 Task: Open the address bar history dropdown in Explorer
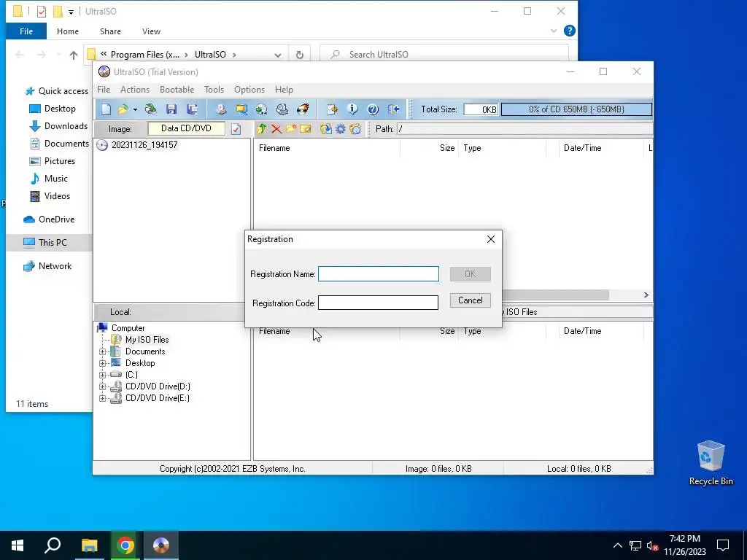pos(278,55)
